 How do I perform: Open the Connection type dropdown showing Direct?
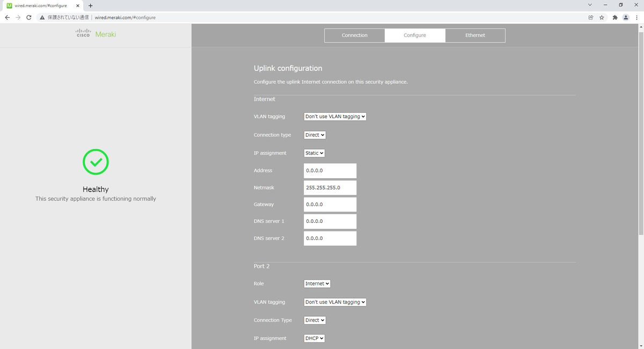pyautogui.click(x=314, y=135)
